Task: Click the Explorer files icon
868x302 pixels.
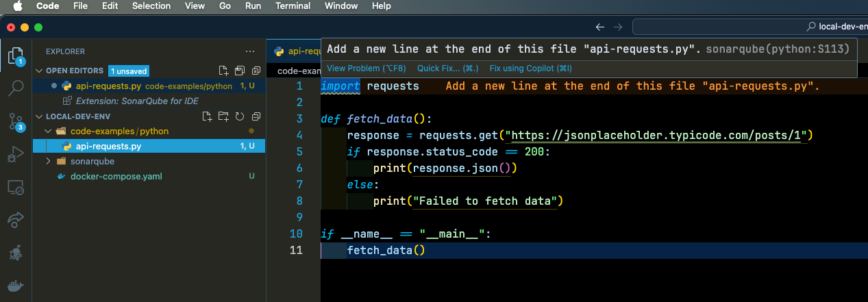Action: tap(16, 55)
